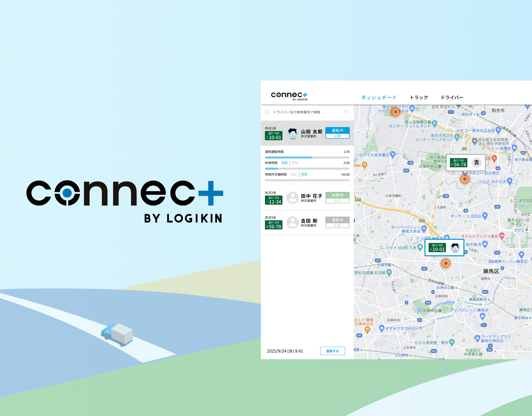
Task: Click license plate 12-34 in driver list
Action: coord(273,200)
